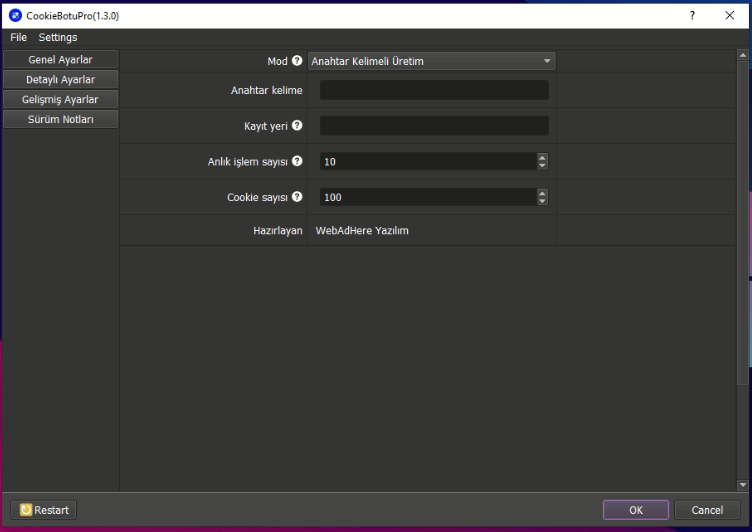Open the Settings menu

(58, 38)
